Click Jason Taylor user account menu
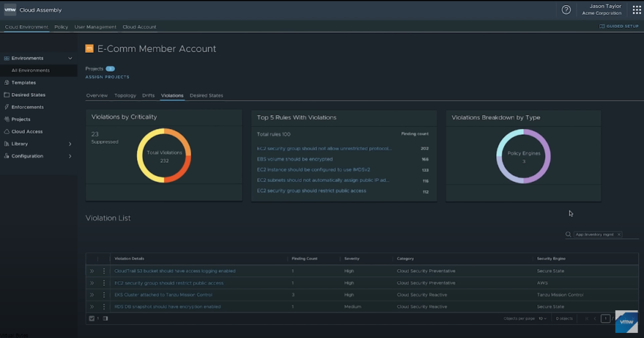 click(602, 9)
